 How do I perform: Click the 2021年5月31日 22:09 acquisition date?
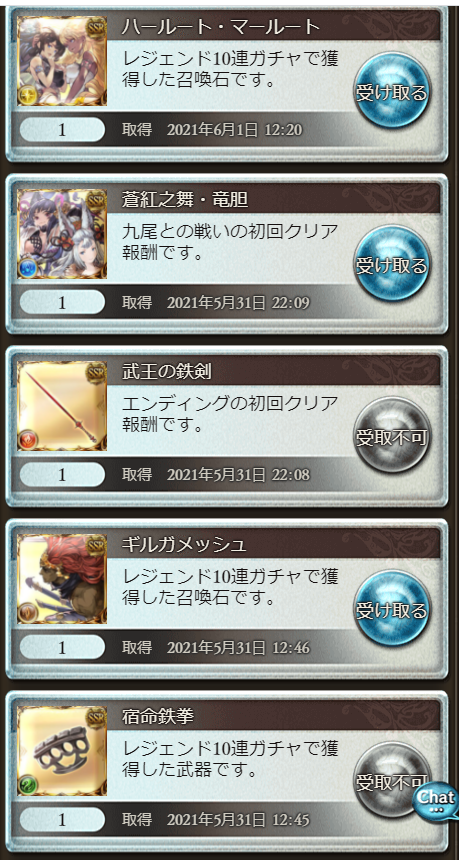(239, 302)
